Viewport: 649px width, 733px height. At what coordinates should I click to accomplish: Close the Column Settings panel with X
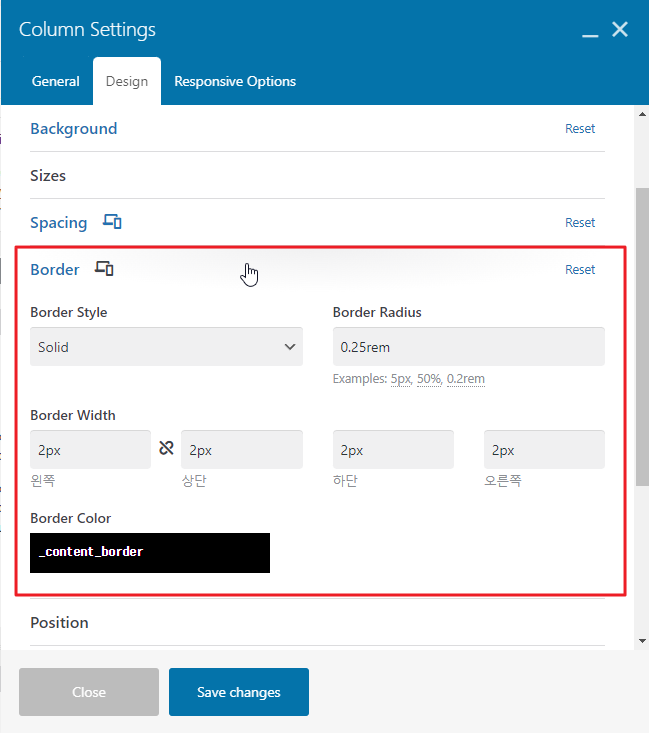620,29
